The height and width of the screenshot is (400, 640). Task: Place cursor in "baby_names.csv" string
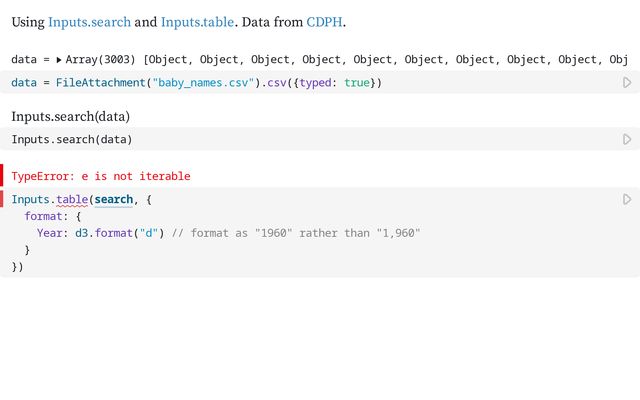[x=200, y=83]
